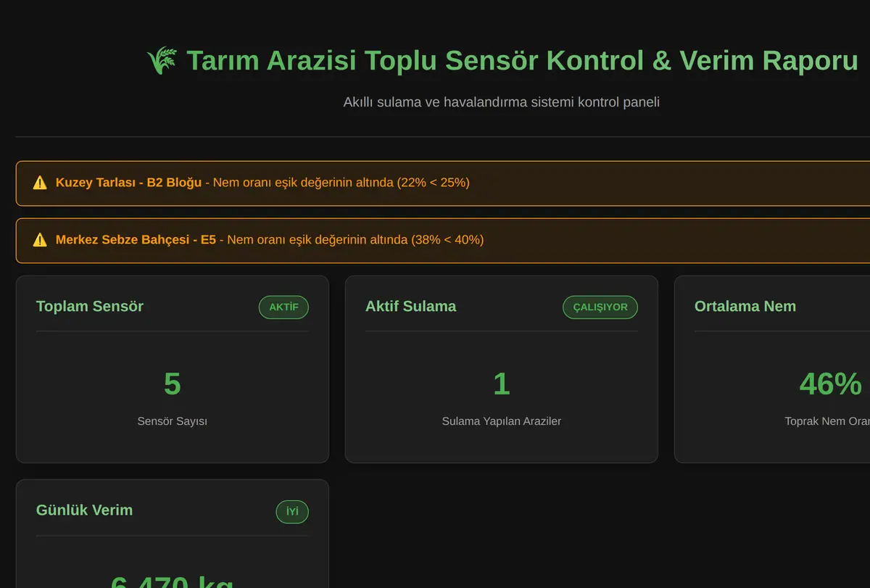Click the 46% average moisture value
The height and width of the screenshot is (588, 870).
[831, 384]
